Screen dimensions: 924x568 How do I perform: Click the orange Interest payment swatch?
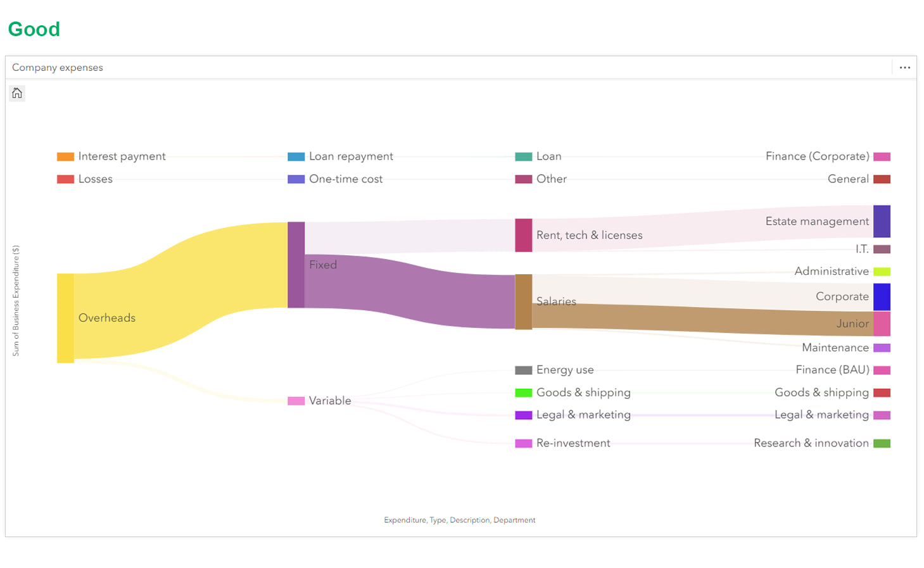tap(65, 156)
